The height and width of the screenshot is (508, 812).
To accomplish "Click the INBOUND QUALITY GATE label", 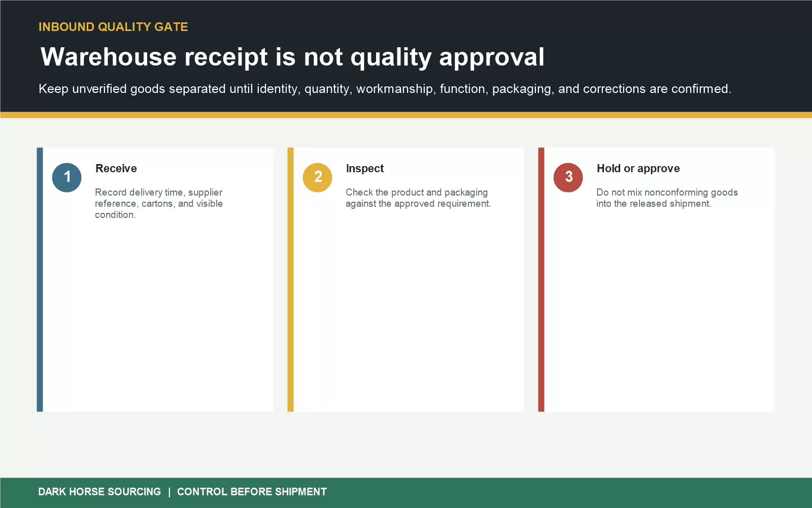I will pyautogui.click(x=114, y=27).
